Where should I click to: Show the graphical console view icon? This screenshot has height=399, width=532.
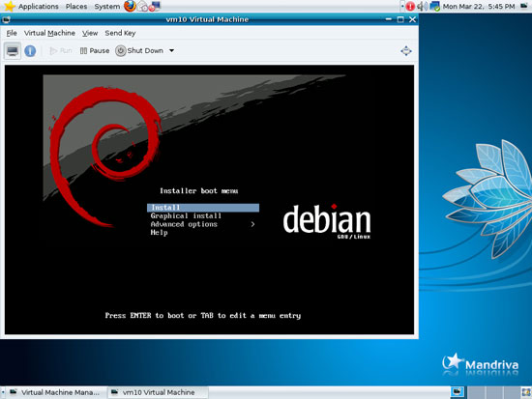coord(13,51)
